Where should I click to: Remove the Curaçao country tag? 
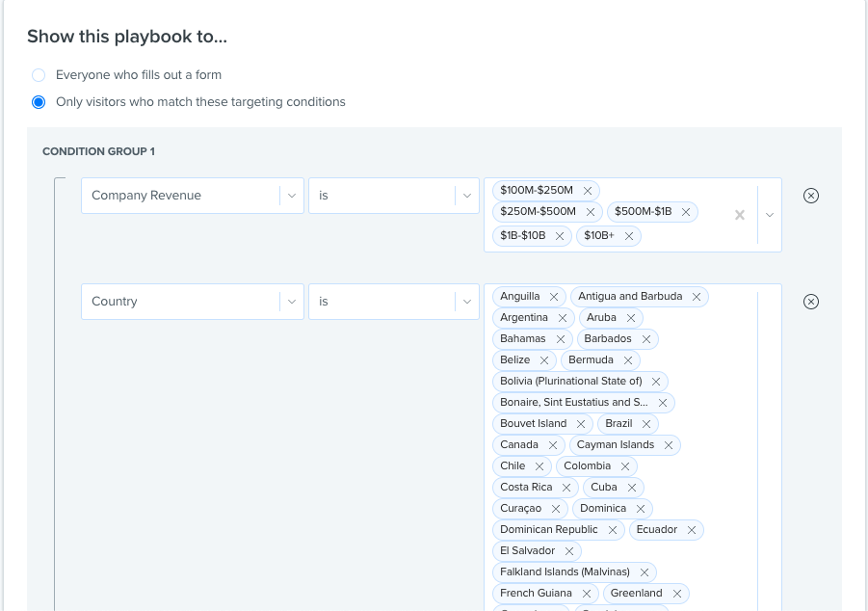click(x=556, y=509)
